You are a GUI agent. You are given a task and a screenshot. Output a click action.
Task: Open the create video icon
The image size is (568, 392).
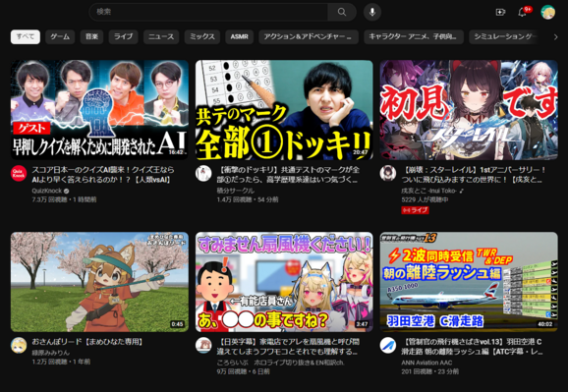pyautogui.click(x=500, y=13)
